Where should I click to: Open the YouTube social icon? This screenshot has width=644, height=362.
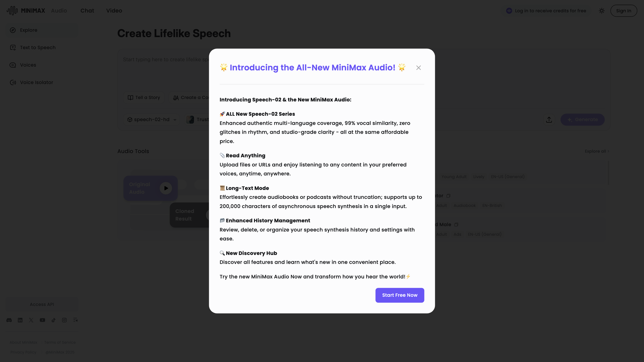point(42,320)
